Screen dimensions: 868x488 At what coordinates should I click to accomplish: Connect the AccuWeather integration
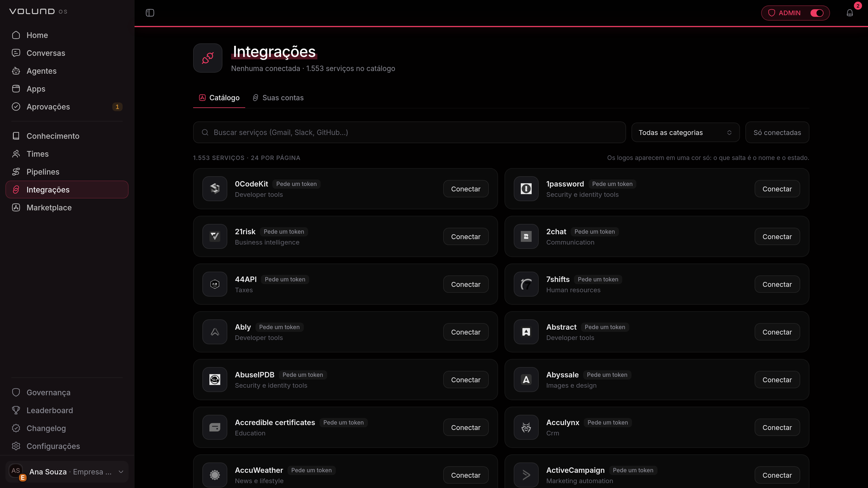[466, 475]
